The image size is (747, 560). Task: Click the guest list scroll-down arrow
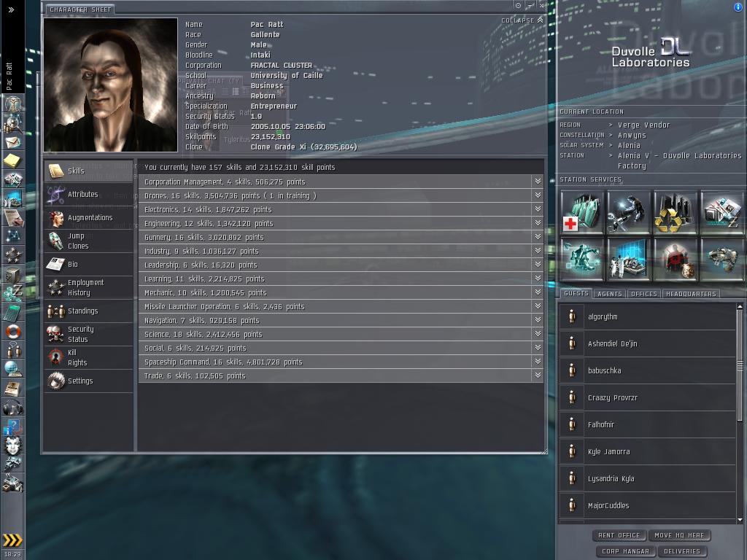tap(740, 520)
